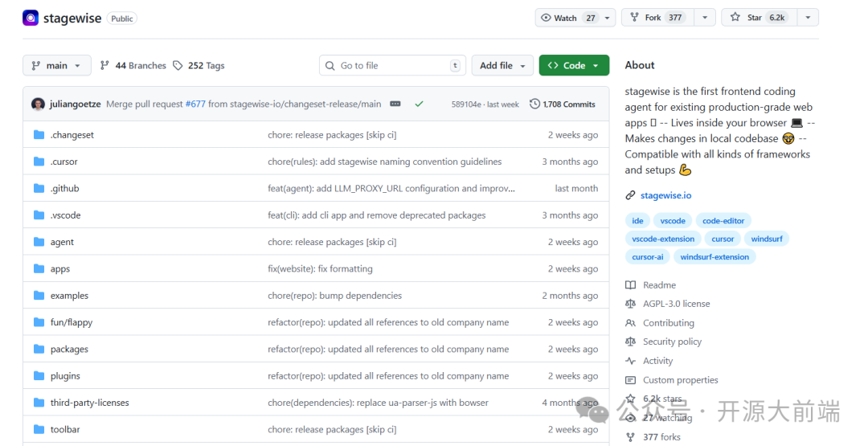Open the Security policy item
Screen dimensions: 868x446
tap(672, 342)
